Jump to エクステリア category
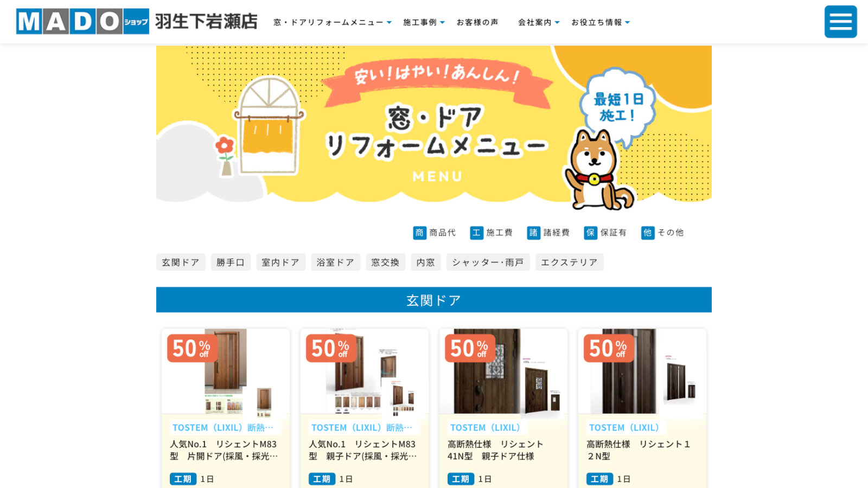 pyautogui.click(x=569, y=262)
